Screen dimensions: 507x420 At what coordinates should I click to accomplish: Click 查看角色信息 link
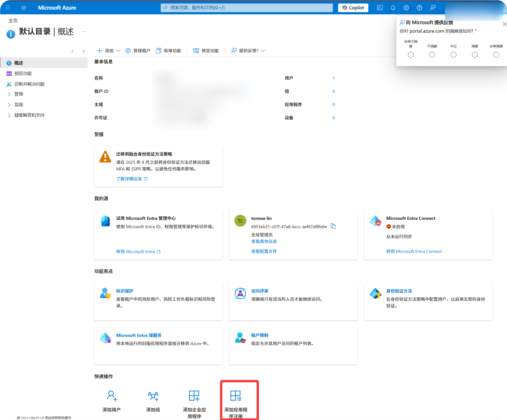click(264, 242)
